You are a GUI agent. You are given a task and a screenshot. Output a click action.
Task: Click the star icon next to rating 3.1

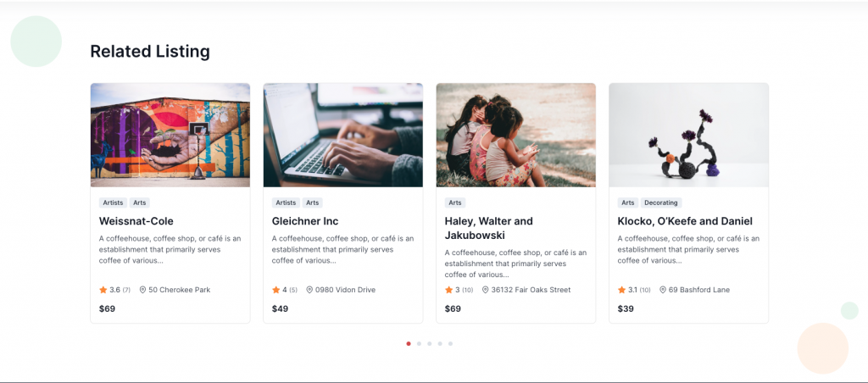[x=621, y=290]
